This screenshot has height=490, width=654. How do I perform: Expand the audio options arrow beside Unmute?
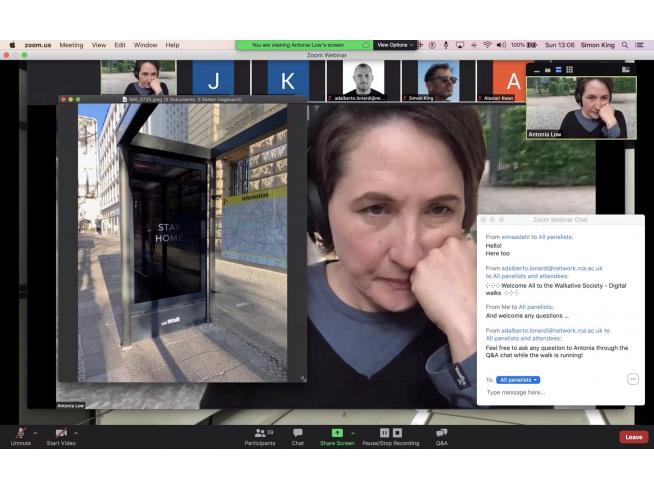[35, 433]
